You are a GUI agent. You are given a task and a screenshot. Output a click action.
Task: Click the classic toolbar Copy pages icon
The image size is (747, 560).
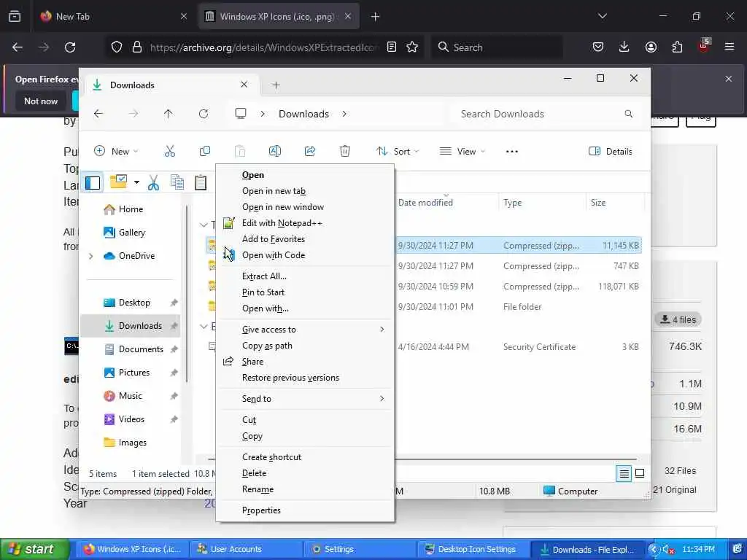[177, 182]
